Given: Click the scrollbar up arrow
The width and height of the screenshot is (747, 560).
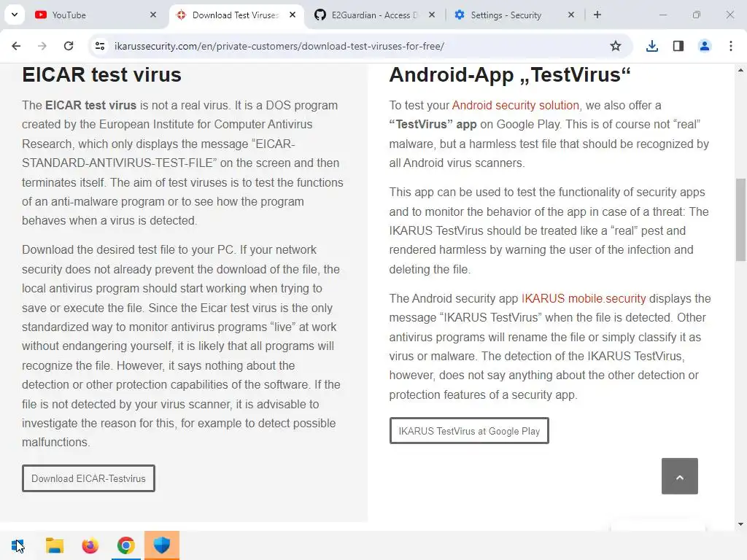Looking at the screenshot, I should (740, 70).
